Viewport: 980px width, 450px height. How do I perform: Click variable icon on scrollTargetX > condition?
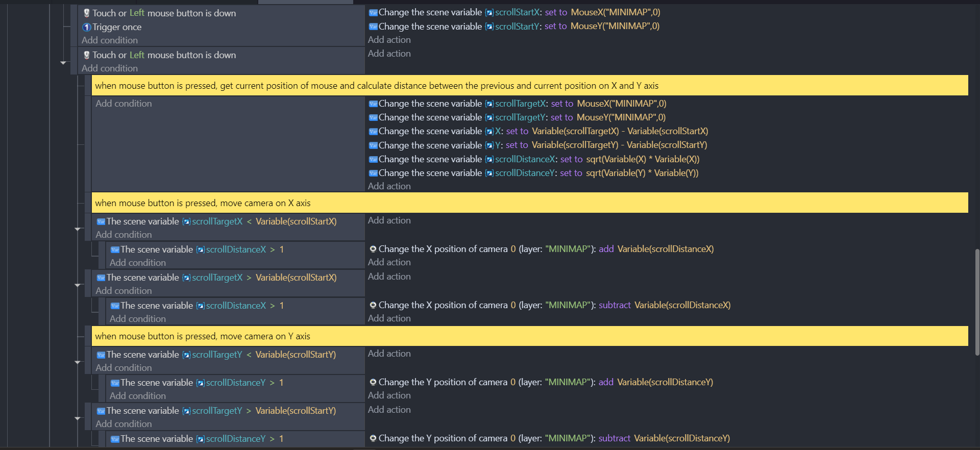(x=101, y=278)
